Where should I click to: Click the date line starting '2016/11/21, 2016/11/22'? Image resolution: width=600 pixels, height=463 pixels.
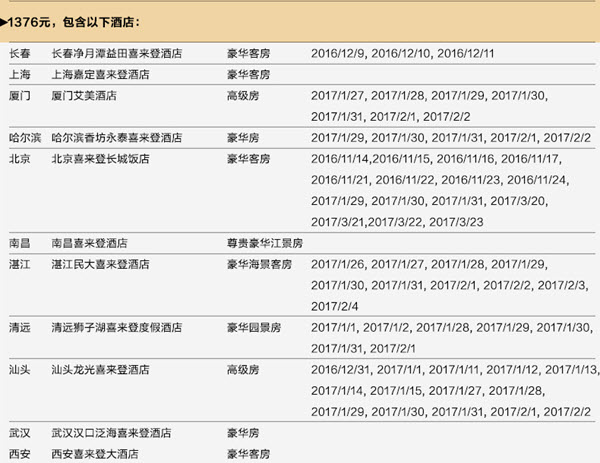pos(440,179)
